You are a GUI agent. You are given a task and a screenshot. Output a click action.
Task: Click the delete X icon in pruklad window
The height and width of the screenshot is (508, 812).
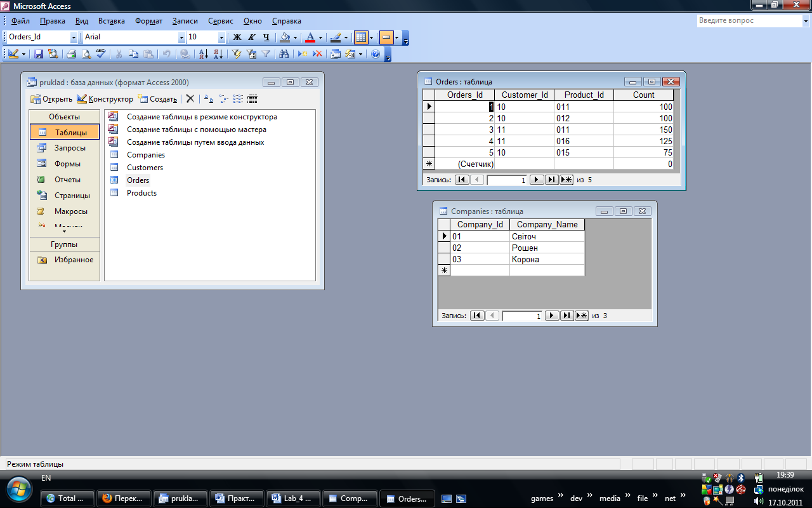point(190,98)
